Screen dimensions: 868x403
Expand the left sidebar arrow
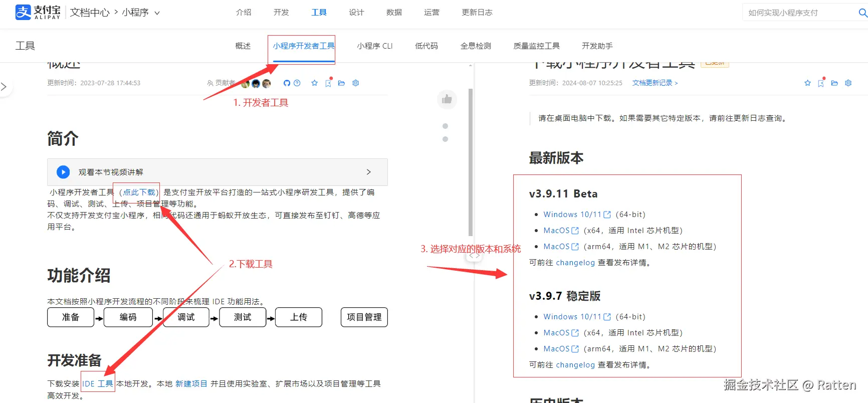4,87
